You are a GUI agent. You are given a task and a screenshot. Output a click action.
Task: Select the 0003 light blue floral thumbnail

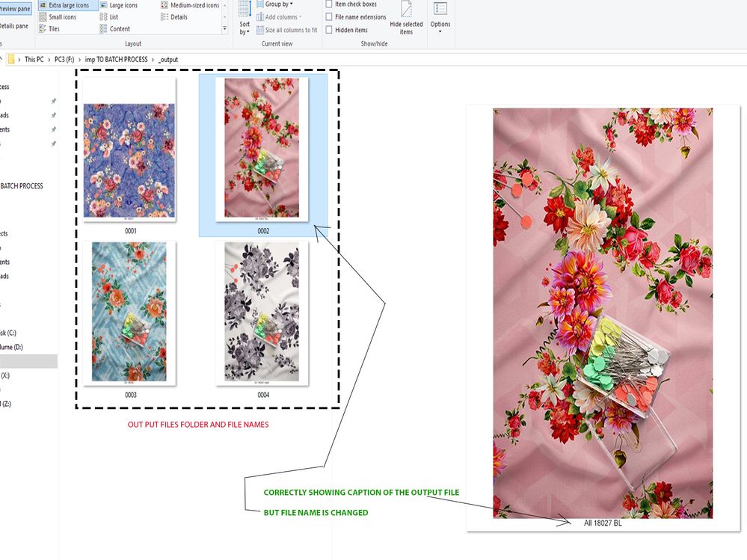(129, 313)
